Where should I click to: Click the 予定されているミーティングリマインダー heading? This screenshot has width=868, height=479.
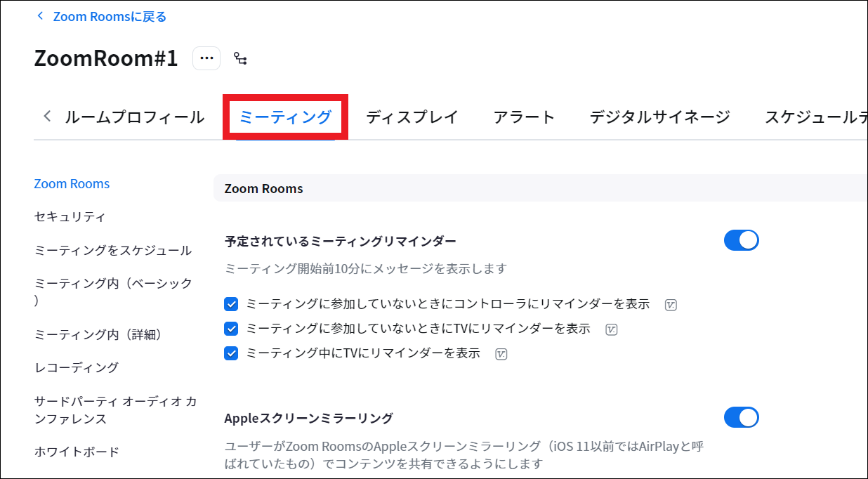point(341,241)
